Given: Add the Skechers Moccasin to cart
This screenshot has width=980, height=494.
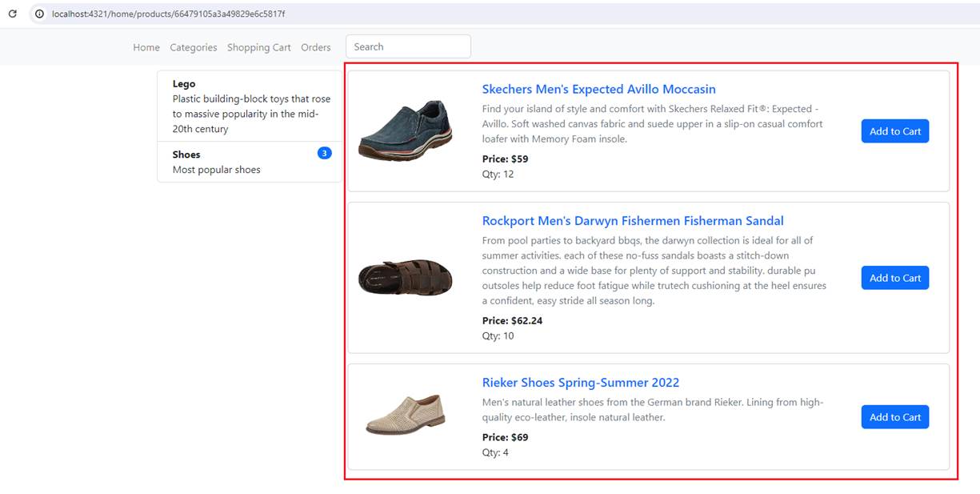Looking at the screenshot, I should click(x=895, y=131).
